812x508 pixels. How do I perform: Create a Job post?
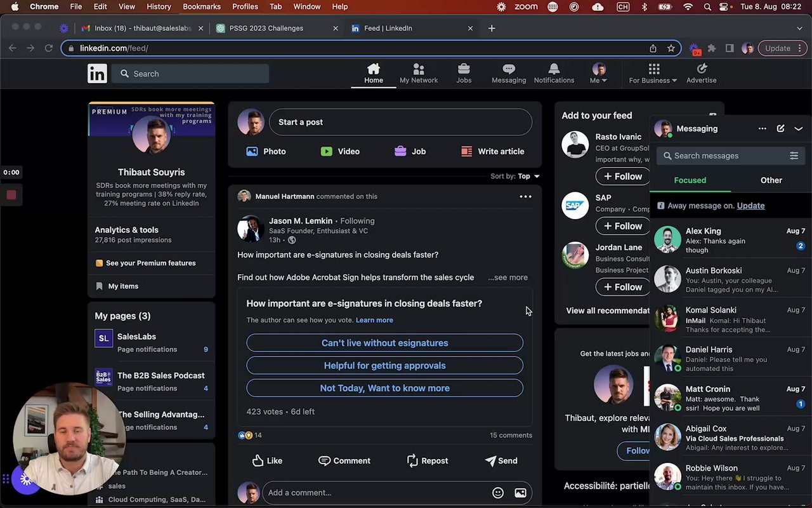coord(410,151)
